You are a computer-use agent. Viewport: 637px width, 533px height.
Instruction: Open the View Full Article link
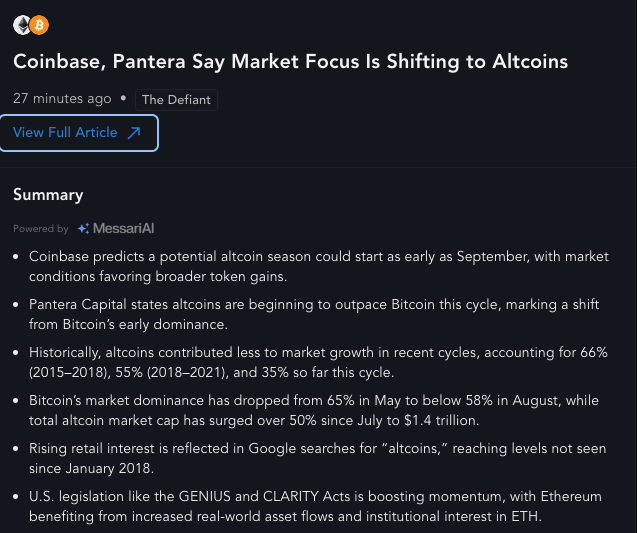coord(79,133)
